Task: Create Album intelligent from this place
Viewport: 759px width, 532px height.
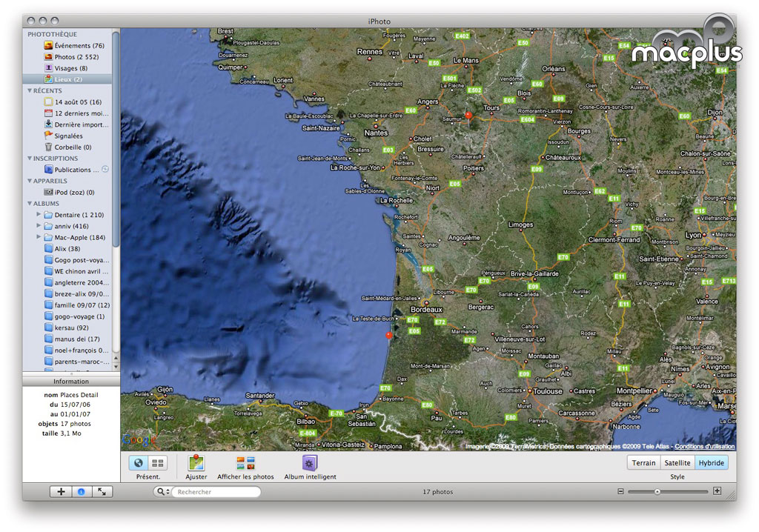Action: tap(310, 463)
